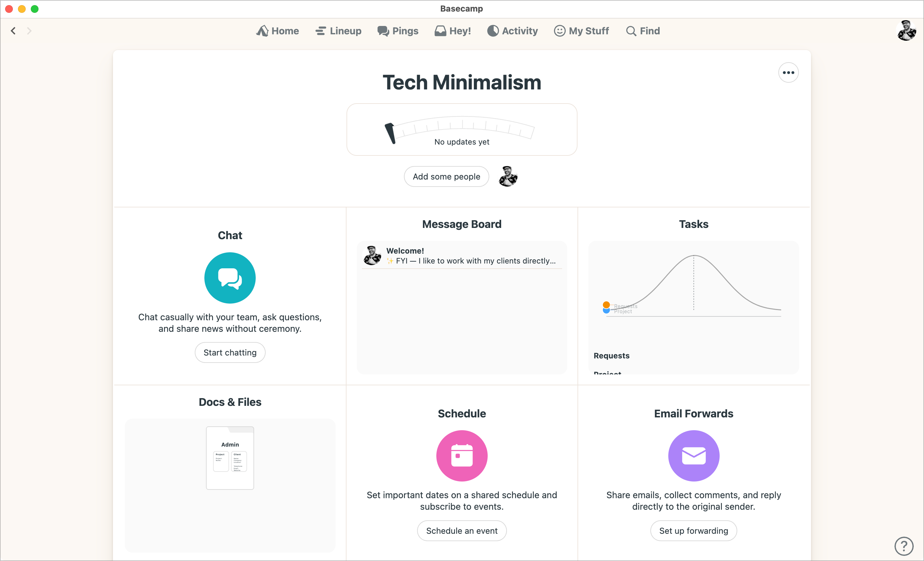
Task: Open the project options ellipsis menu
Action: [x=788, y=72]
